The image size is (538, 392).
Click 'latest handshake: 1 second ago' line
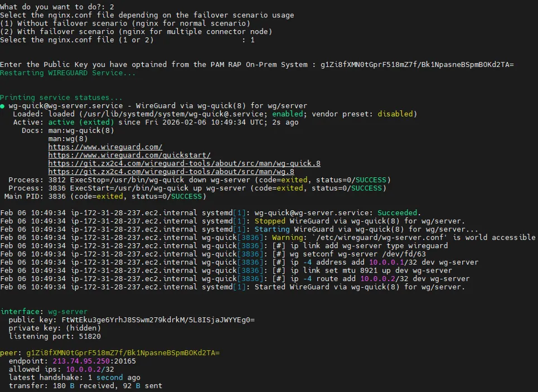point(75,378)
